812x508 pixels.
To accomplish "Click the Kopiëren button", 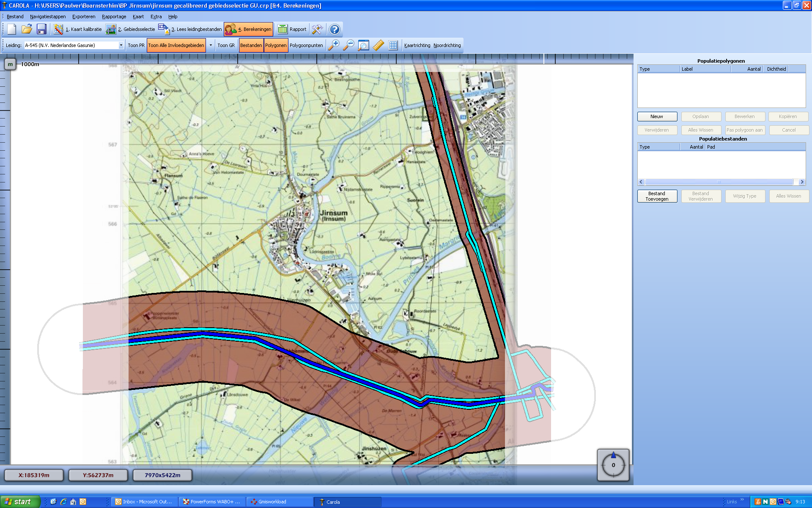I will click(788, 116).
